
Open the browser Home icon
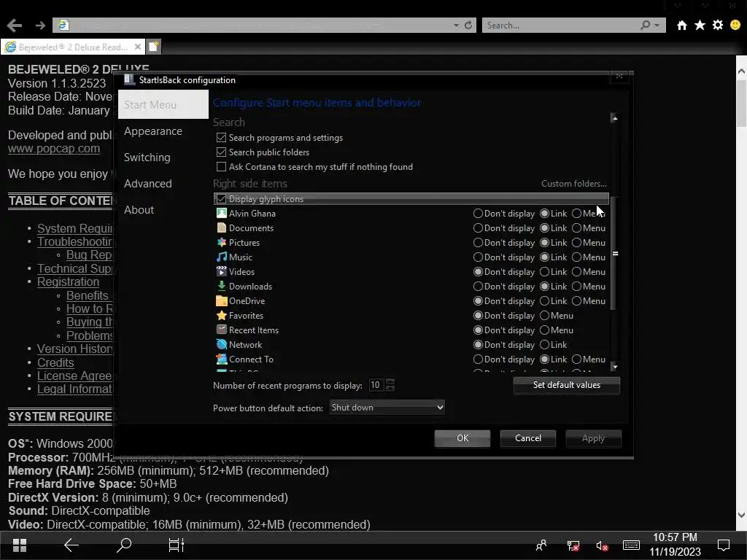pyautogui.click(x=682, y=26)
